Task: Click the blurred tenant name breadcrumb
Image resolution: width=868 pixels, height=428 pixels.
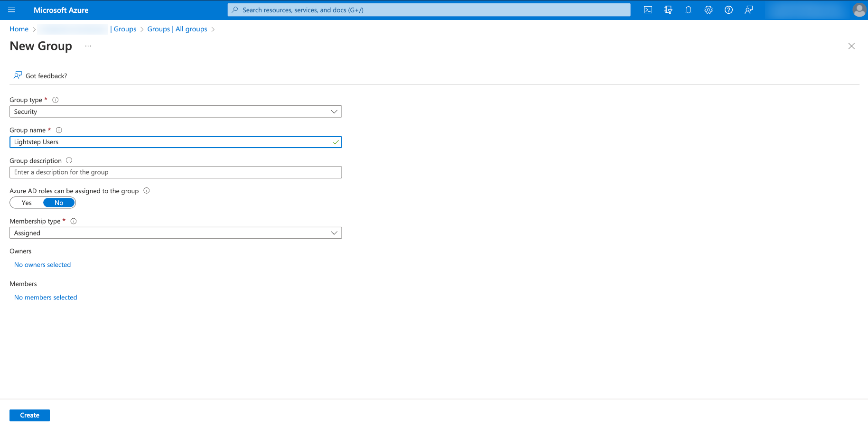Action: [73, 29]
